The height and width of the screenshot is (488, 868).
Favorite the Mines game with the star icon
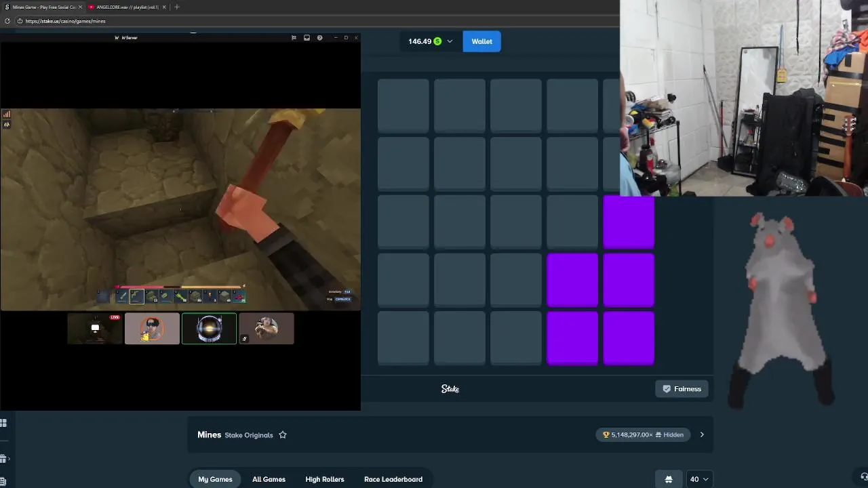283,435
